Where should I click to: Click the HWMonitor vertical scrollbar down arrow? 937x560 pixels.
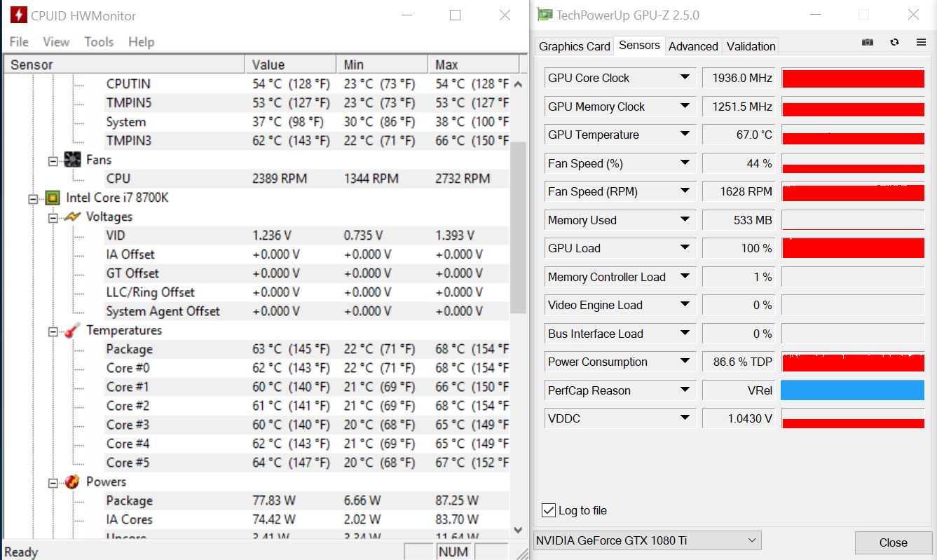click(519, 530)
